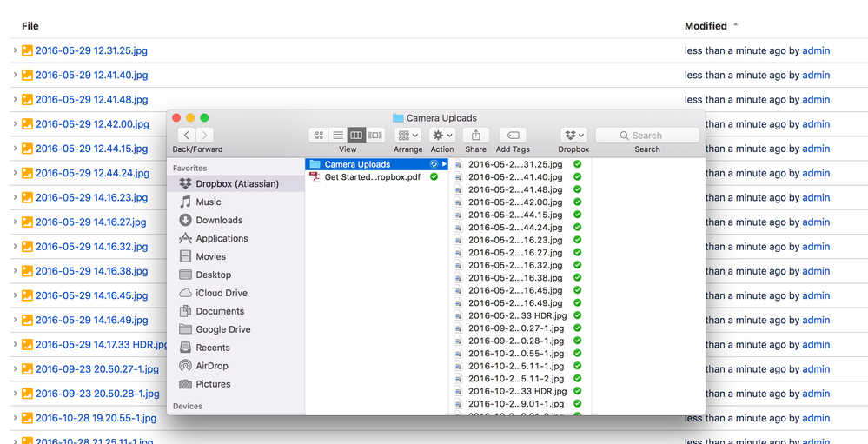
Task: Expand the 2016-05-29 12.41.40.jpg row
Action: tap(15, 76)
